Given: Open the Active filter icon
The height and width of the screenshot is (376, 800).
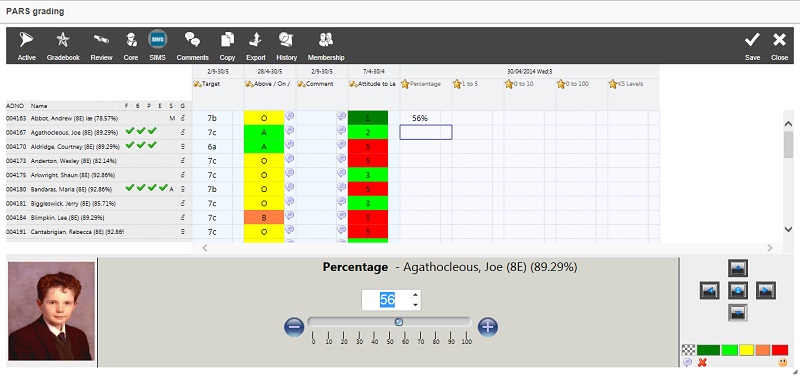Looking at the screenshot, I should coord(26,40).
